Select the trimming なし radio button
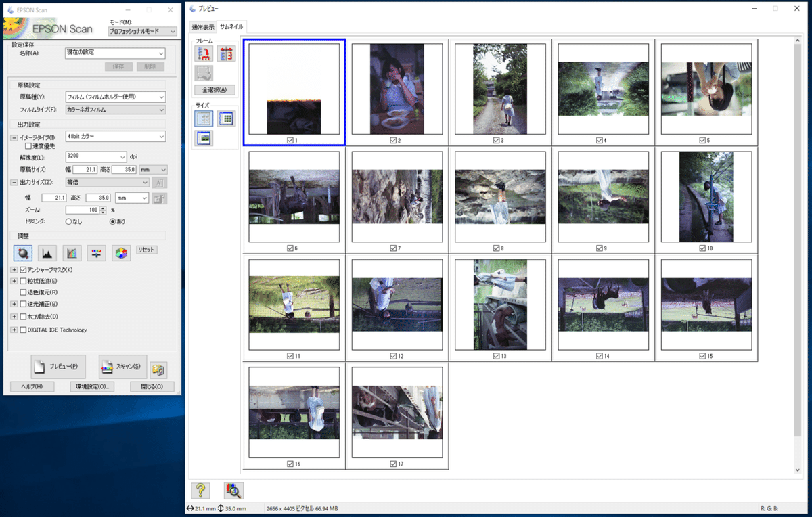Screen dimensions: 812x517 [68, 221]
